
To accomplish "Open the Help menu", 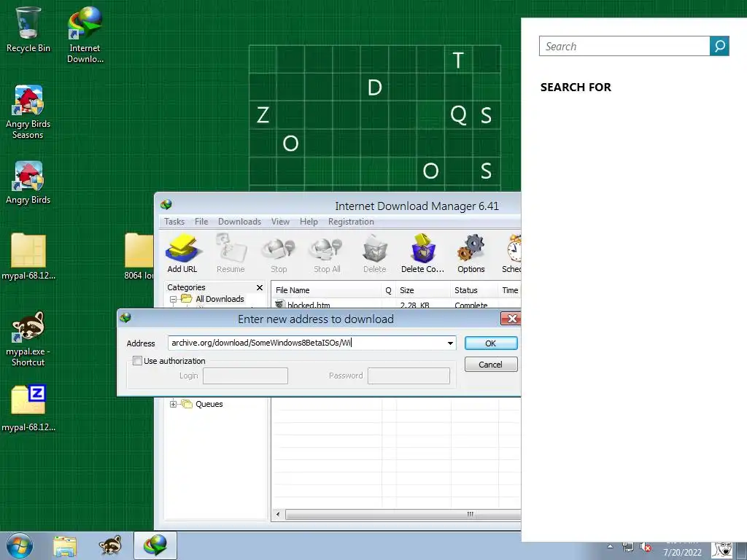I will pyautogui.click(x=309, y=222).
